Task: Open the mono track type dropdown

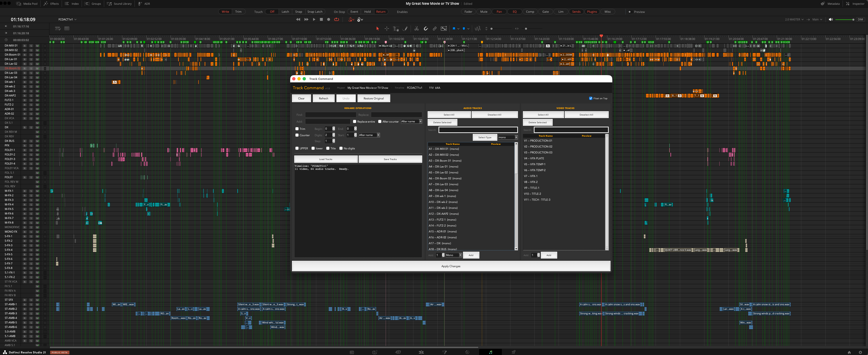Action: click(508, 137)
